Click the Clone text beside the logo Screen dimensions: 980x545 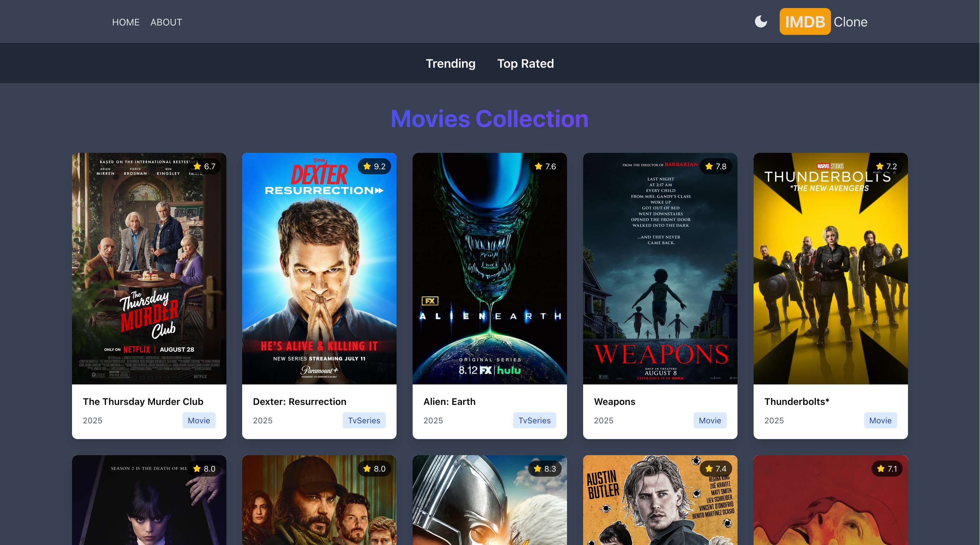tap(851, 22)
